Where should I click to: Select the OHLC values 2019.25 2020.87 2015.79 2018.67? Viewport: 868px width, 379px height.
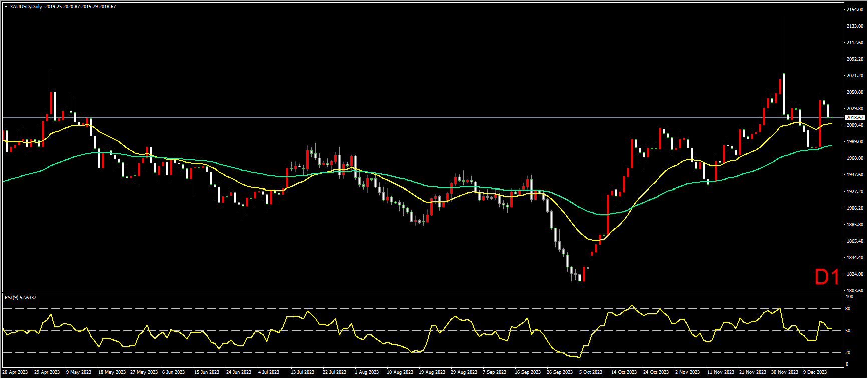point(80,7)
